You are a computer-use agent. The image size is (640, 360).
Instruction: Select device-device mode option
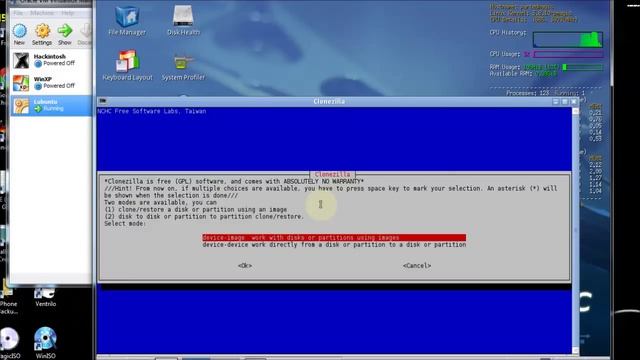pos(334,245)
